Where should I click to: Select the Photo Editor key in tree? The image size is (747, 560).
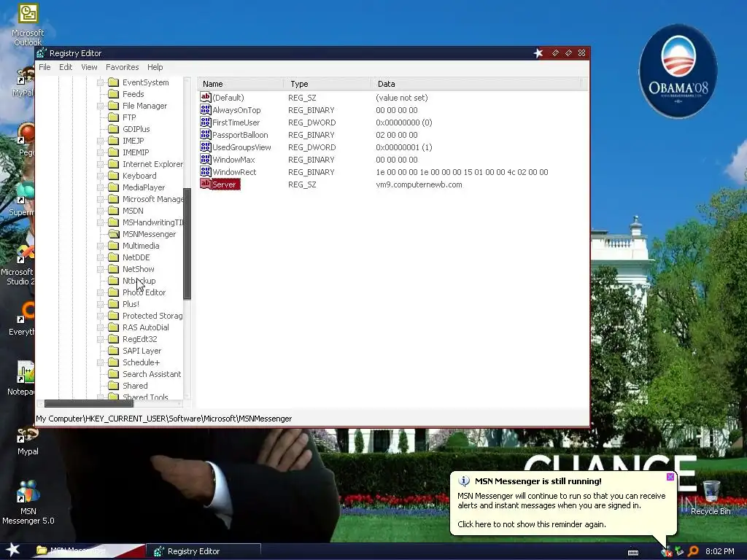pos(144,292)
